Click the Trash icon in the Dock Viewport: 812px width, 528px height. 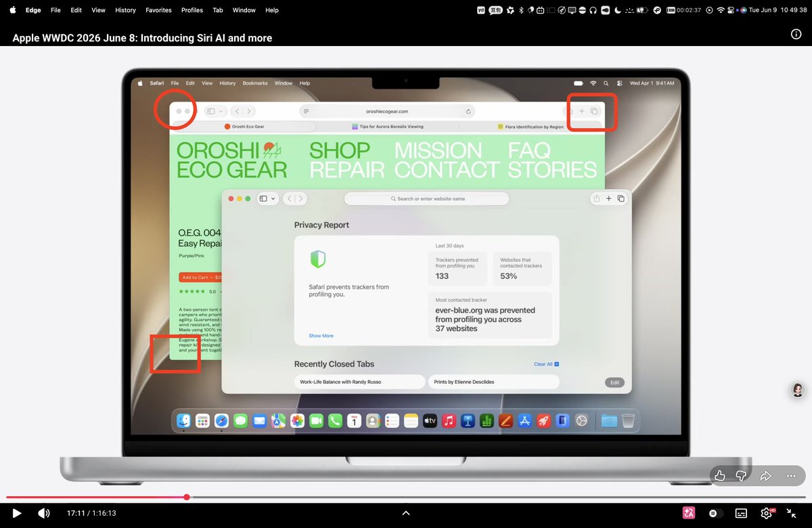pyautogui.click(x=629, y=420)
